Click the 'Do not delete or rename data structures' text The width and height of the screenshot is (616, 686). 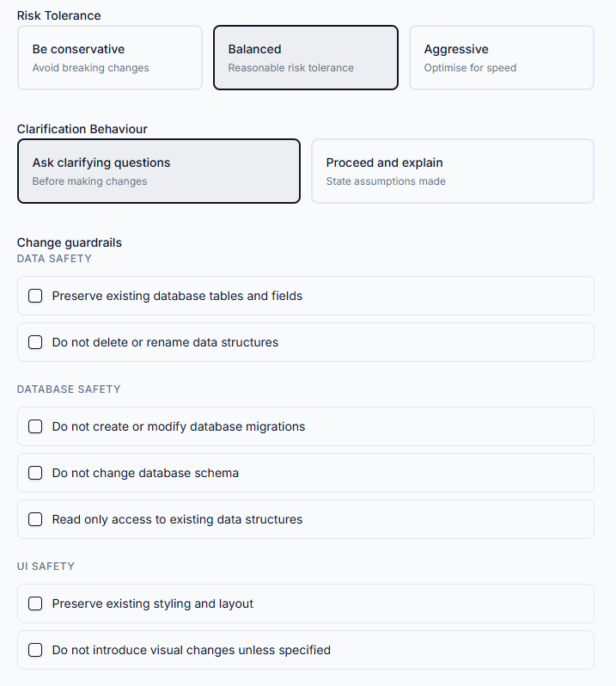(x=165, y=342)
